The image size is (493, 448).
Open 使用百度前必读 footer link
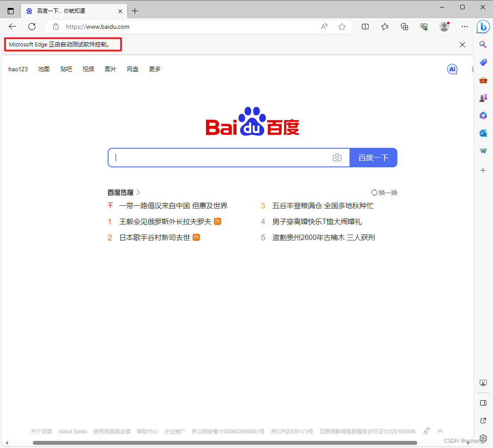pos(112,431)
